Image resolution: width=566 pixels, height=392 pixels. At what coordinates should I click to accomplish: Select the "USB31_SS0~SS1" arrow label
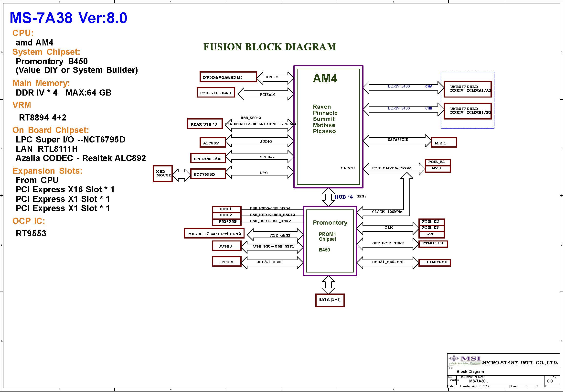coord(388,262)
